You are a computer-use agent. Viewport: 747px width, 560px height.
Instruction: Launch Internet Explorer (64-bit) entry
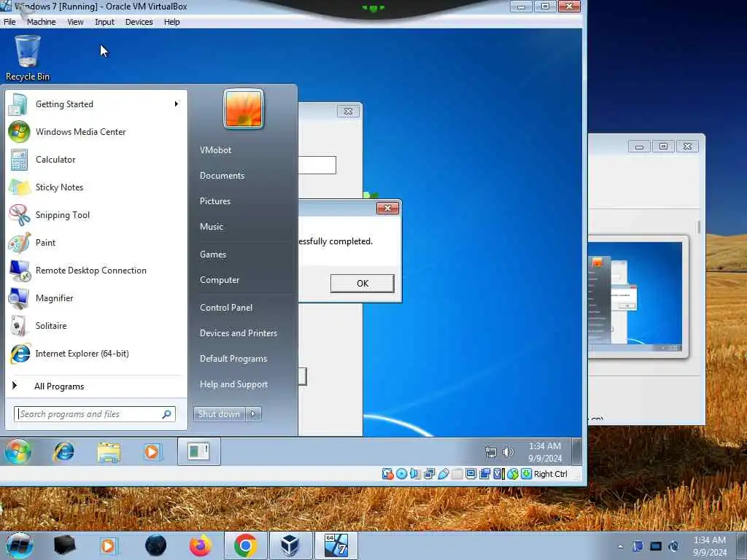tap(96, 354)
